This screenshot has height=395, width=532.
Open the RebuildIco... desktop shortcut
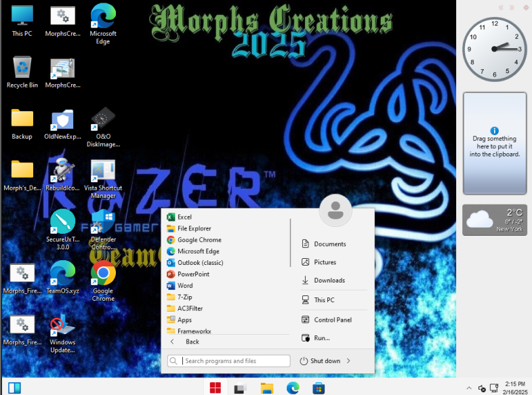click(x=62, y=175)
